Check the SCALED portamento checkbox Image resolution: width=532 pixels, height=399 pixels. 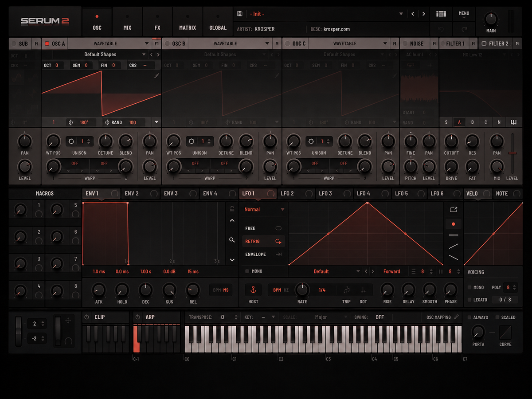pyautogui.click(x=497, y=317)
